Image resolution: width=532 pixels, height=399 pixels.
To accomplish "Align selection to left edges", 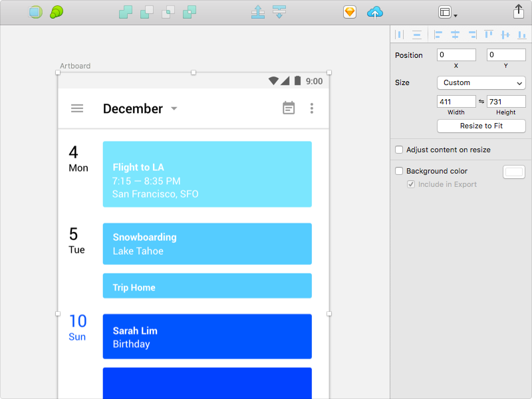I will 438,35.
